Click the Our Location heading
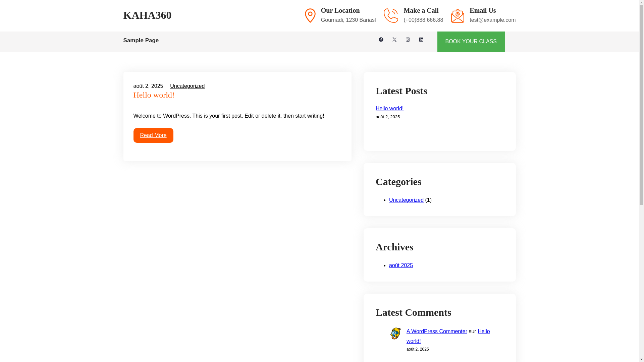 pos(340,10)
